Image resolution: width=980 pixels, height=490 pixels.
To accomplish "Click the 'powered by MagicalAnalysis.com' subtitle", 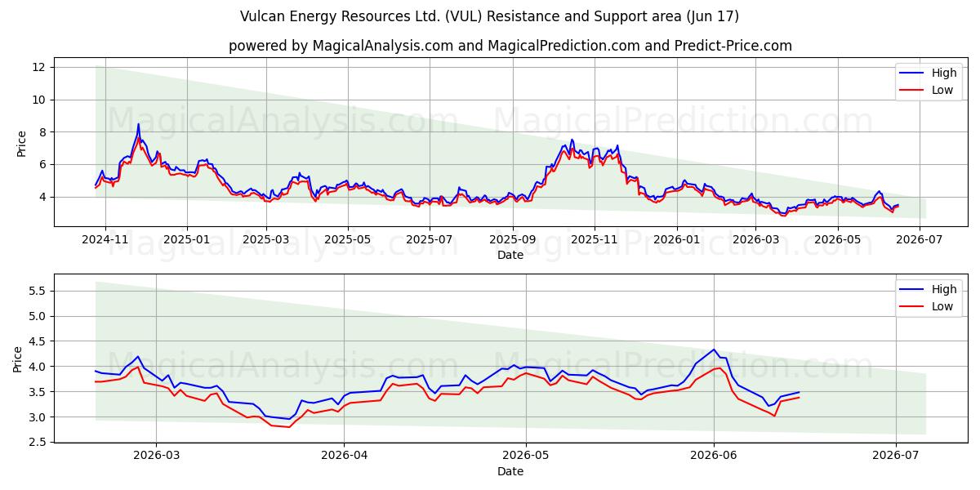I will click(x=510, y=46).
